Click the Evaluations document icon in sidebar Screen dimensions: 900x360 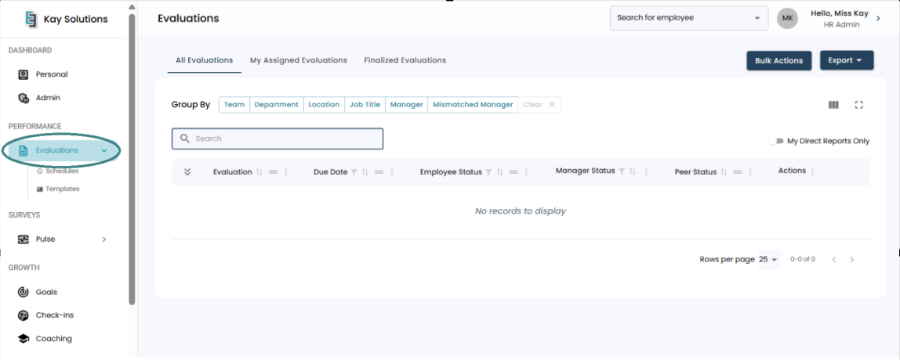tap(23, 150)
